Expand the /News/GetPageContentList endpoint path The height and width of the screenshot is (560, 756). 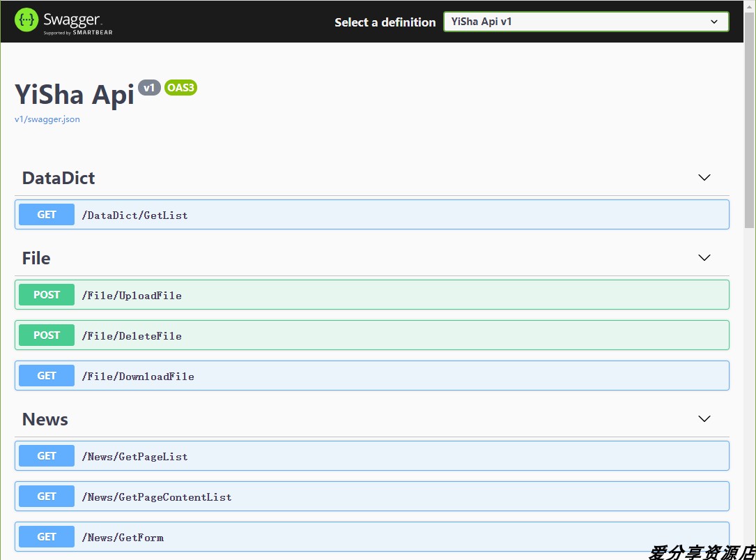point(157,497)
